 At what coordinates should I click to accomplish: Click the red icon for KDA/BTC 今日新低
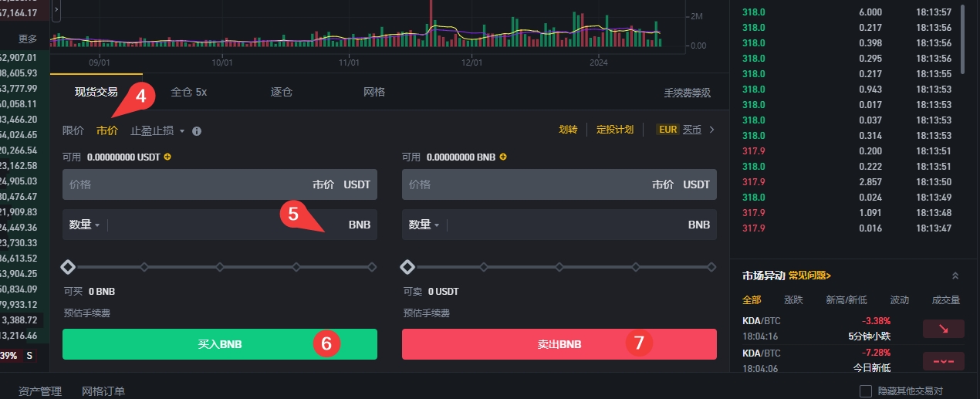point(943,360)
